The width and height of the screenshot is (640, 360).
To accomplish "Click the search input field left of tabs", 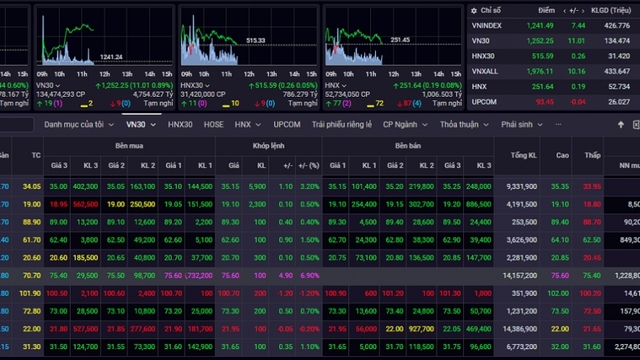I will (x=16, y=124).
